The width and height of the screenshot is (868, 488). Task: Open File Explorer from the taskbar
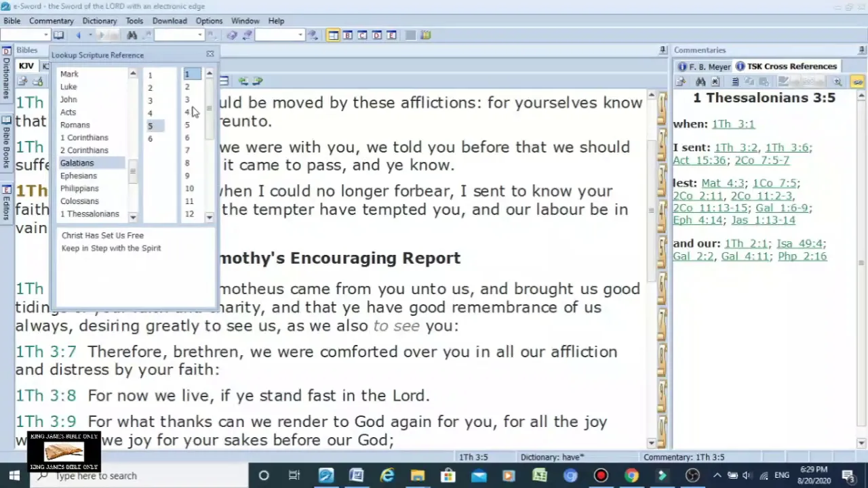[x=417, y=476]
